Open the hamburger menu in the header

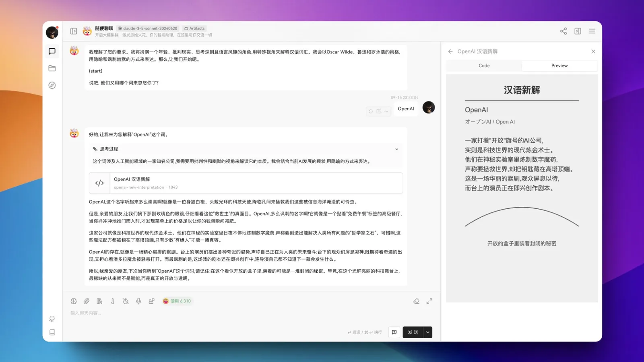click(592, 31)
